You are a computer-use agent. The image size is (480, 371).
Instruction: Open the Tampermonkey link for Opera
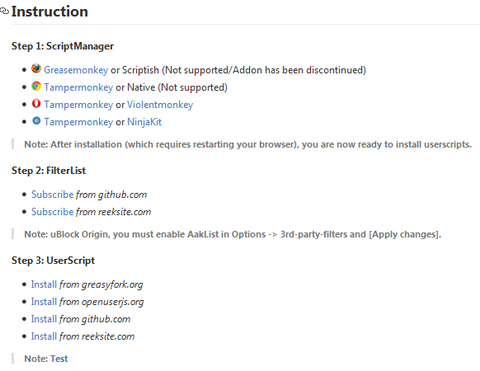point(78,105)
